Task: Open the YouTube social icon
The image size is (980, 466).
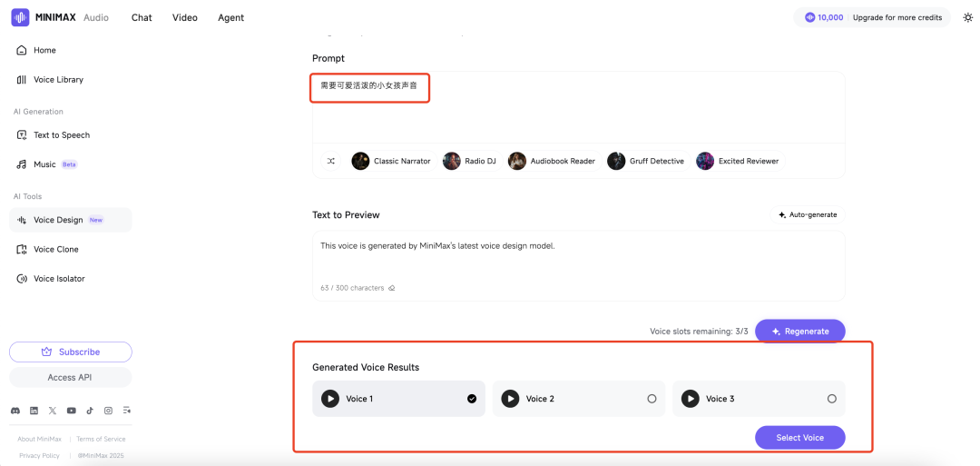Action: [72, 411]
